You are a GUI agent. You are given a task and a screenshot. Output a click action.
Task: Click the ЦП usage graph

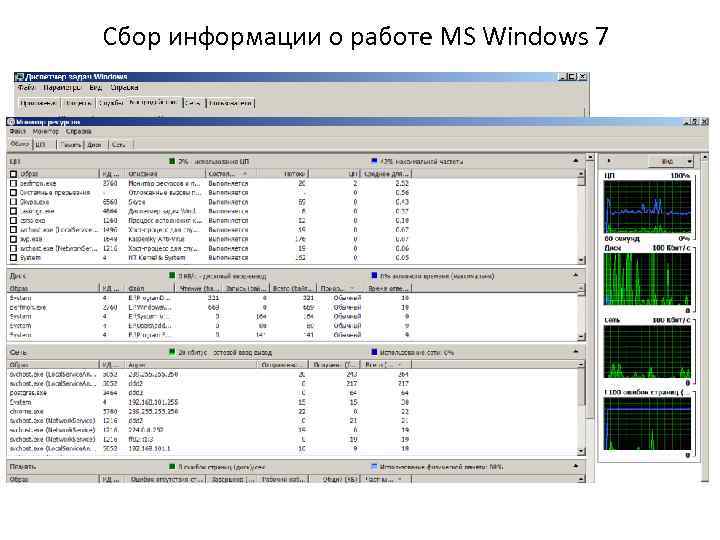pos(647,207)
